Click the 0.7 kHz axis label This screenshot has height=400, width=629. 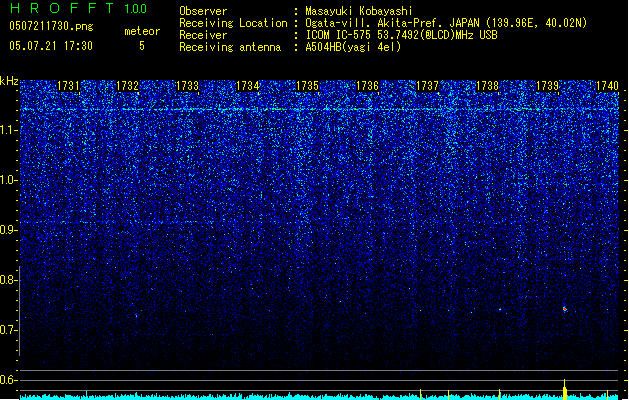click(x=8, y=330)
